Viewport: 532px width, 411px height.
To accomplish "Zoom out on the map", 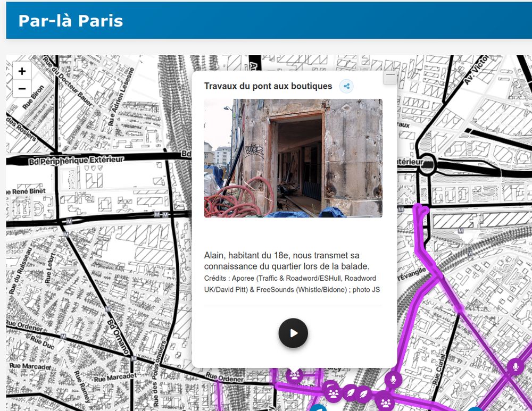I will 21,89.
